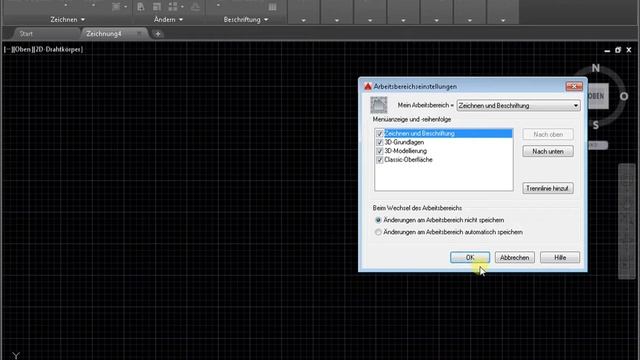
Task: Uncheck the Zeichnen und Beschriftung checkbox
Action: pos(380,133)
